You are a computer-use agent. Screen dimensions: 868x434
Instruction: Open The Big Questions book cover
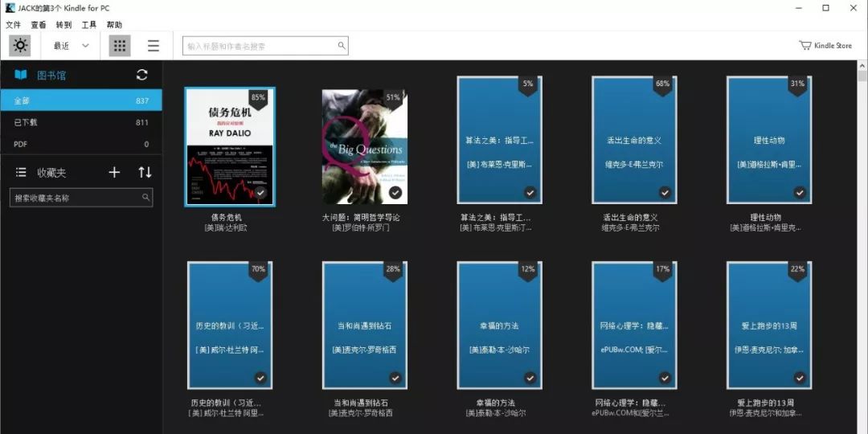364,147
